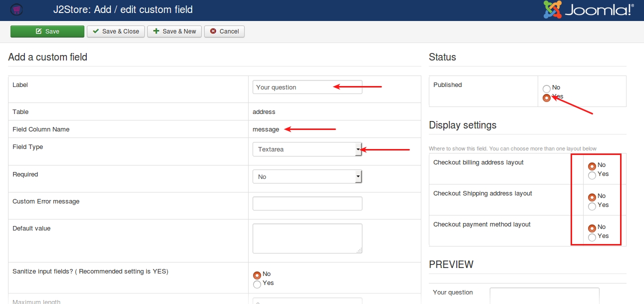
Task: Click the Field Type dropdown arrow
Action: [x=358, y=149]
